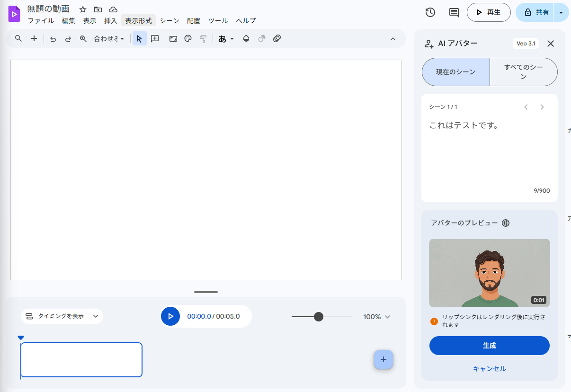The width and height of the screenshot is (571, 392).
Task: Click the redo arrow icon
Action: tap(68, 39)
